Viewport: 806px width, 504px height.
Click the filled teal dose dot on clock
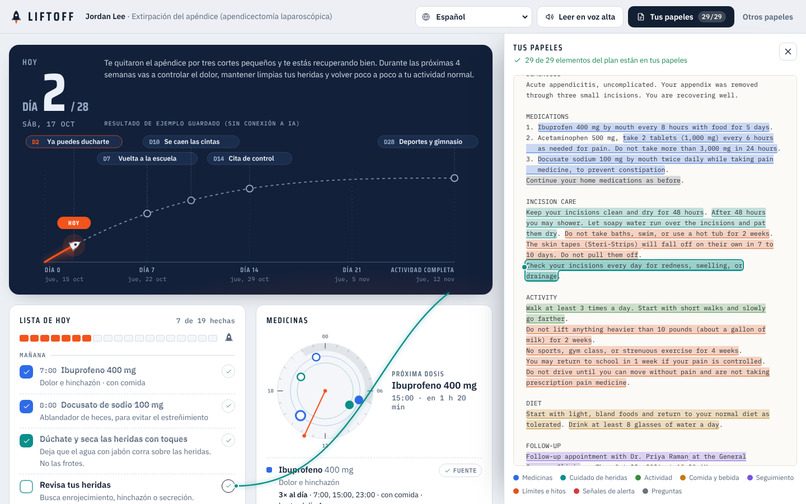[349, 405]
